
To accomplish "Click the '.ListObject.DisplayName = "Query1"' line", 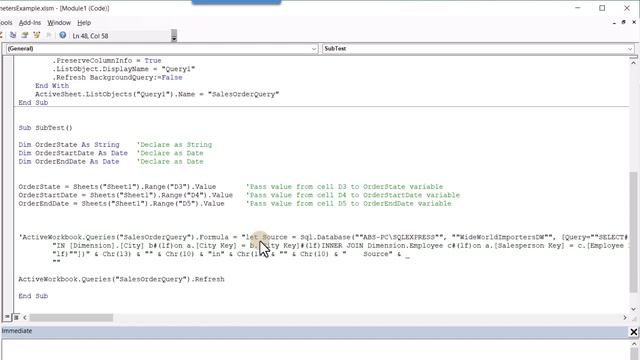I will coord(124,69).
